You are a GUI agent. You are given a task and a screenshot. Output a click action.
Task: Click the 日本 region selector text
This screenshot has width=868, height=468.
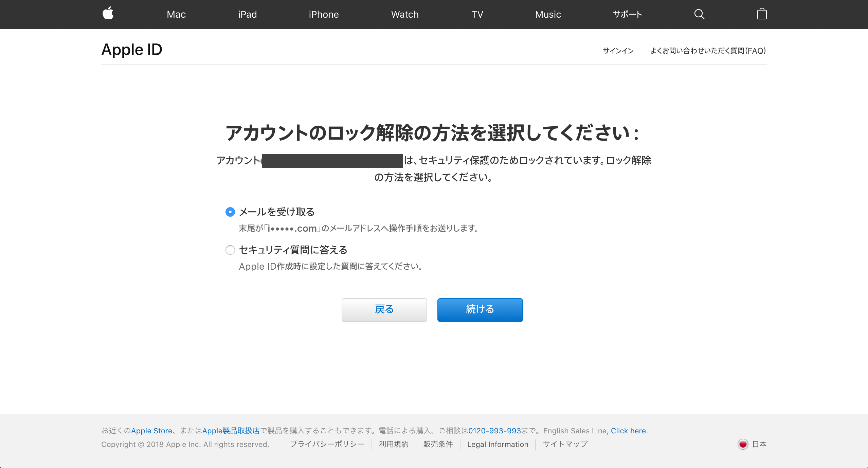[x=759, y=444]
